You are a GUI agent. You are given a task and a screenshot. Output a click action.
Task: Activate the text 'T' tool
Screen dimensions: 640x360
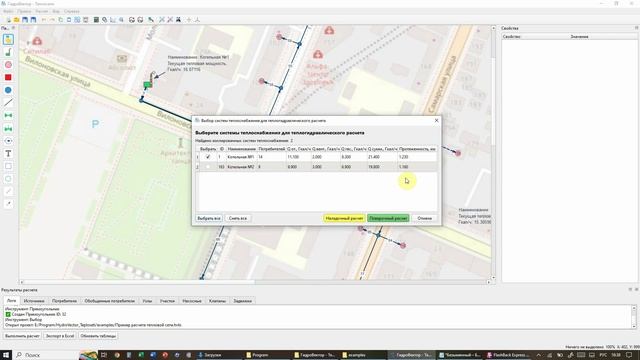click(x=8, y=154)
